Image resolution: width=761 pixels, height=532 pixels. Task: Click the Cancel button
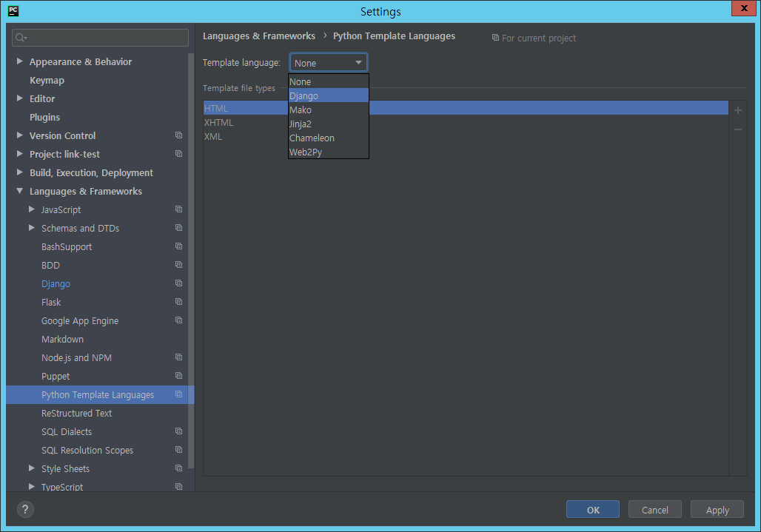(x=654, y=510)
